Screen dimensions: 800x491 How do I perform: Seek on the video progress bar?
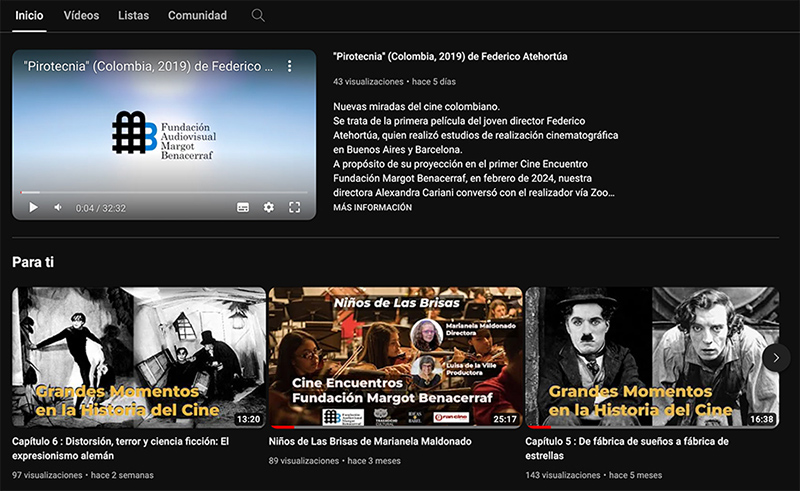[x=164, y=192]
